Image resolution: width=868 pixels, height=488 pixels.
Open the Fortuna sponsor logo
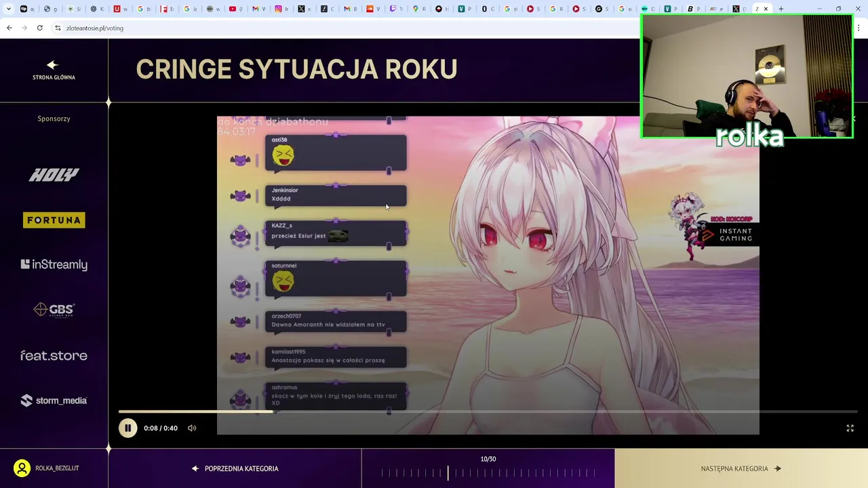click(x=54, y=220)
